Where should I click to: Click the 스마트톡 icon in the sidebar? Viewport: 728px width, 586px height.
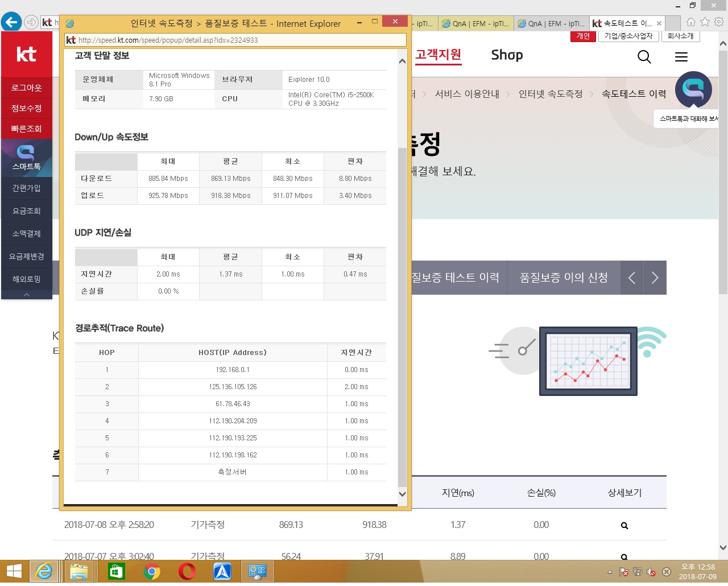pos(26,158)
